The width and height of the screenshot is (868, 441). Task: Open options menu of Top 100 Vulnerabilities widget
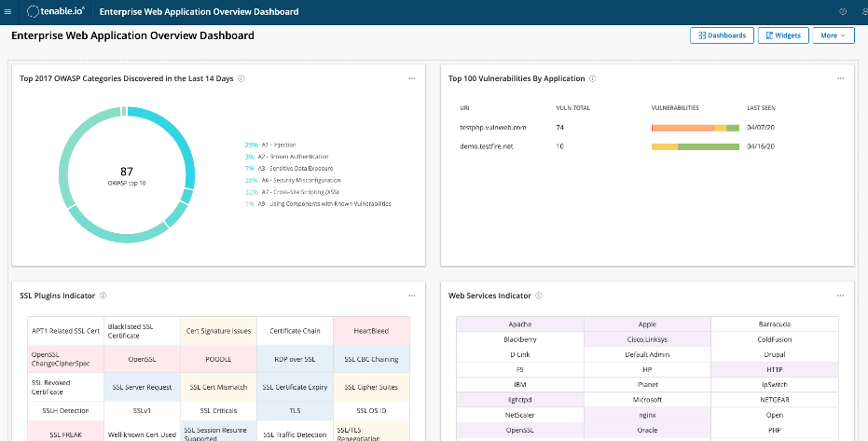[840, 78]
